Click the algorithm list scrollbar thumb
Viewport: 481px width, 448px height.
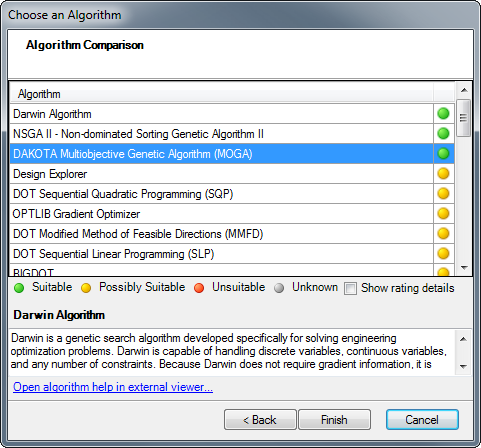[464, 118]
